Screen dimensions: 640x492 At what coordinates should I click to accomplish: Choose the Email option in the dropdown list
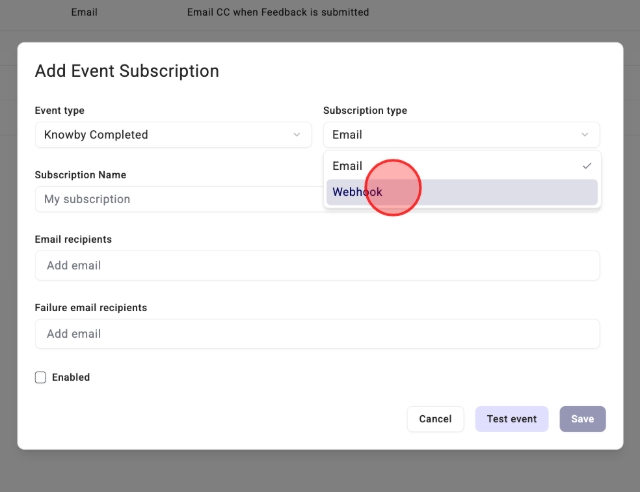click(x=462, y=166)
